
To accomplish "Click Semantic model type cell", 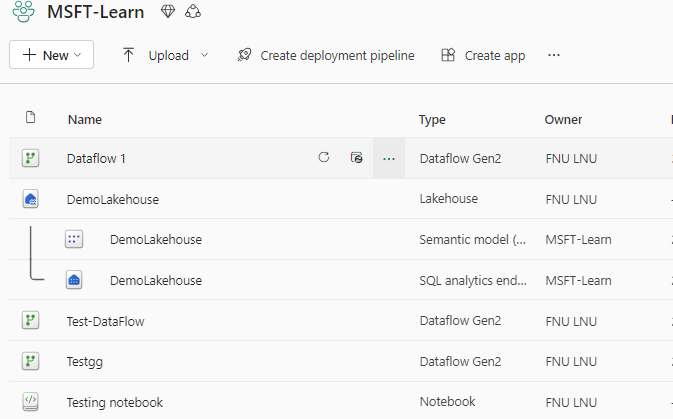I will [x=472, y=239].
